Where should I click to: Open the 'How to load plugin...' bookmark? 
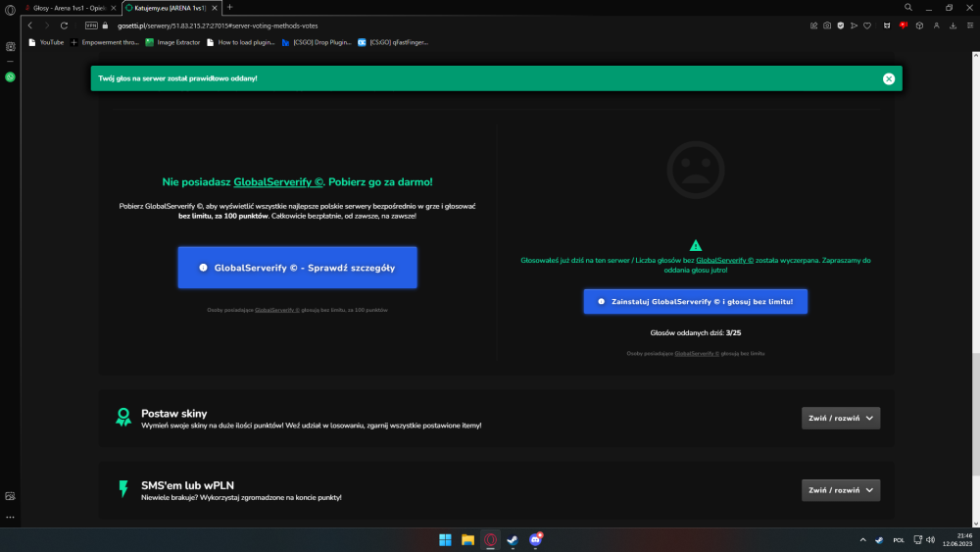[x=241, y=42]
